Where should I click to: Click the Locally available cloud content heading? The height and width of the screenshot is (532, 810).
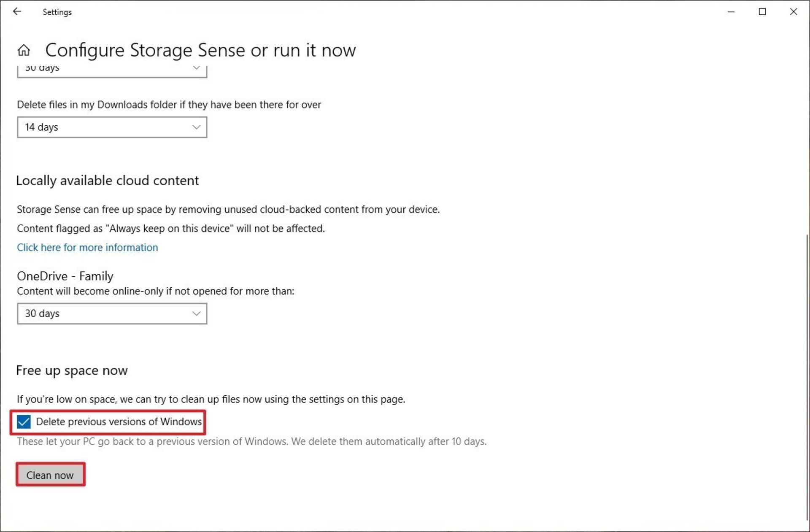(107, 181)
